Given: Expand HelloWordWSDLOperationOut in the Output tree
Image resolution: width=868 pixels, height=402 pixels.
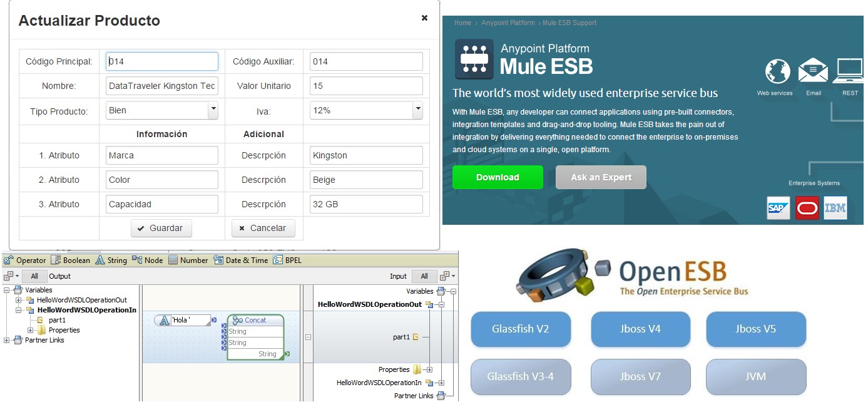Looking at the screenshot, I should click(x=19, y=300).
